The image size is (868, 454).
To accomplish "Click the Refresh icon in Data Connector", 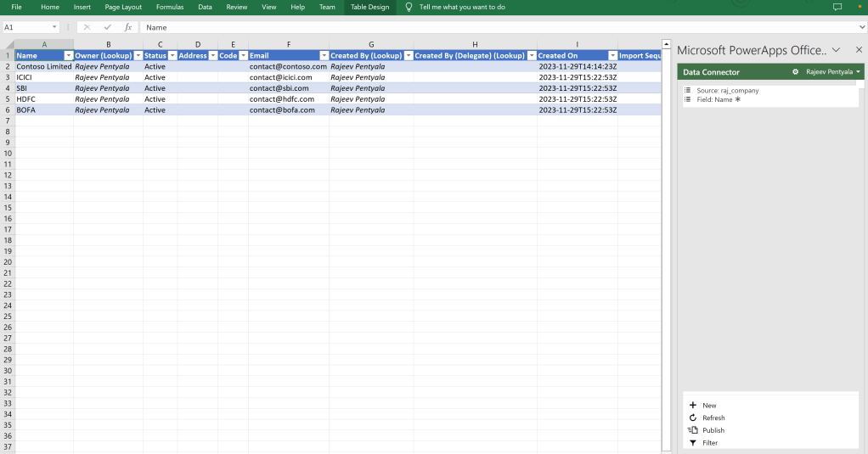I will 692,418.
